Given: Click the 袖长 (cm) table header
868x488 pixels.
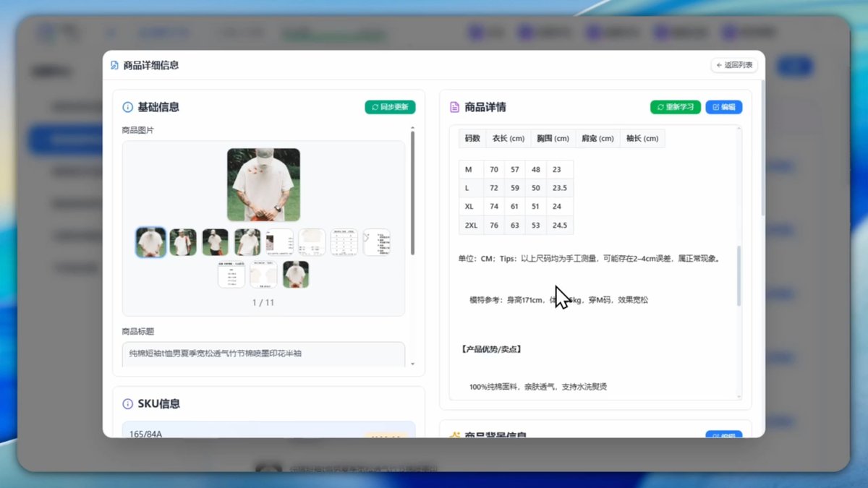Looking at the screenshot, I should (642, 138).
